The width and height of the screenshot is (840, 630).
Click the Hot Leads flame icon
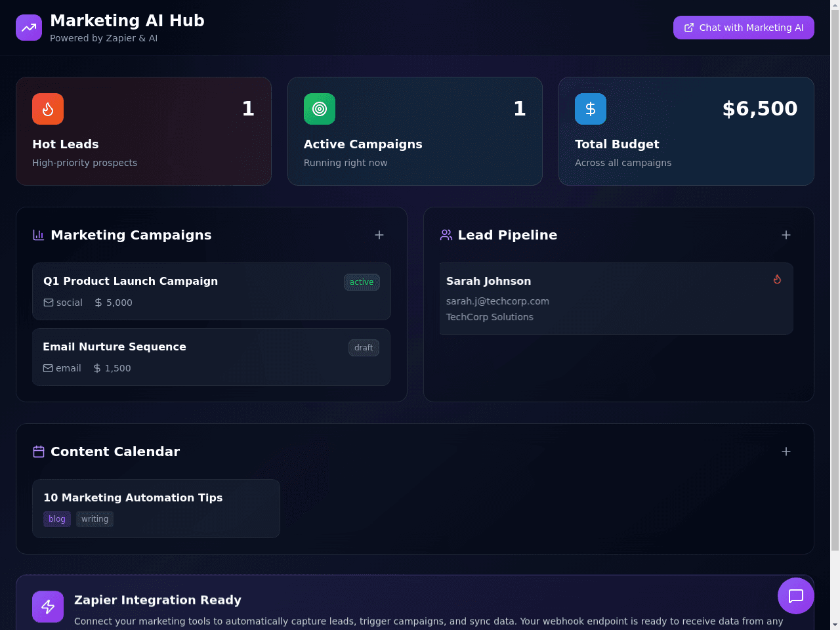click(48, 109)
